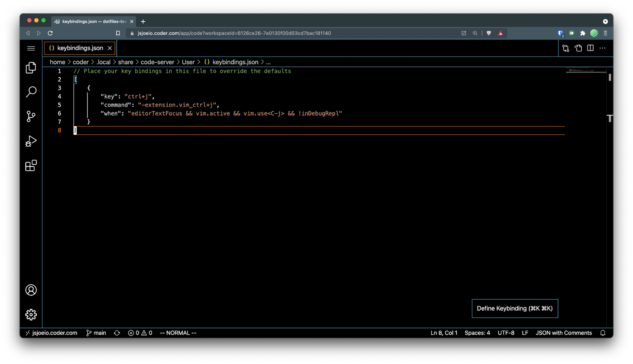Open the browser main menu
Screen dimensions: 633x364
605,33
